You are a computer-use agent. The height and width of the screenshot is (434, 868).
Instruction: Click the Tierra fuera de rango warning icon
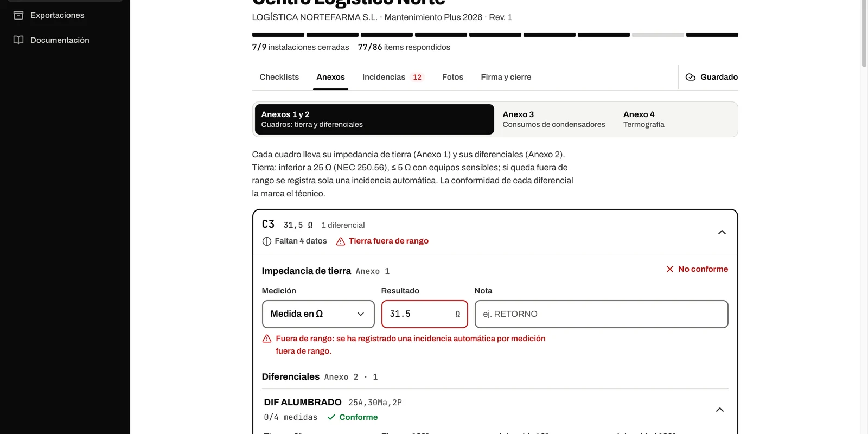(341, 241)
